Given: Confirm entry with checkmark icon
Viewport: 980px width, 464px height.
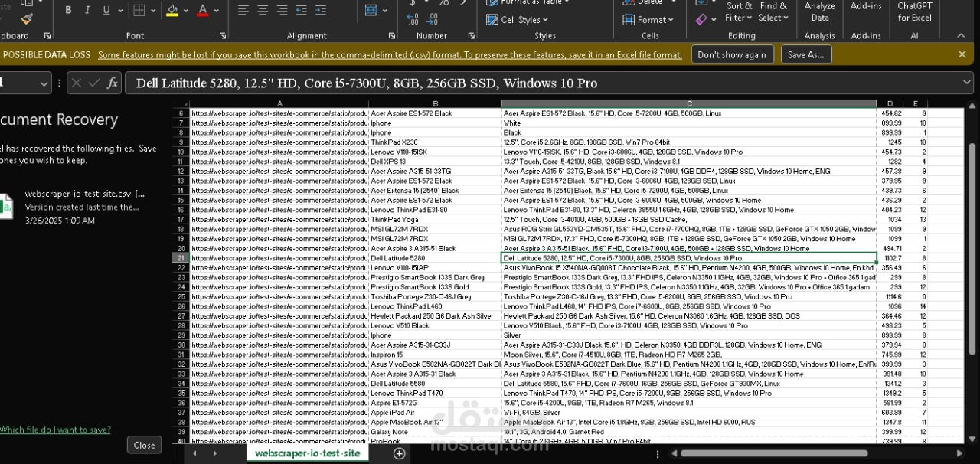Looking at the screenshot, I should [95, 83].
